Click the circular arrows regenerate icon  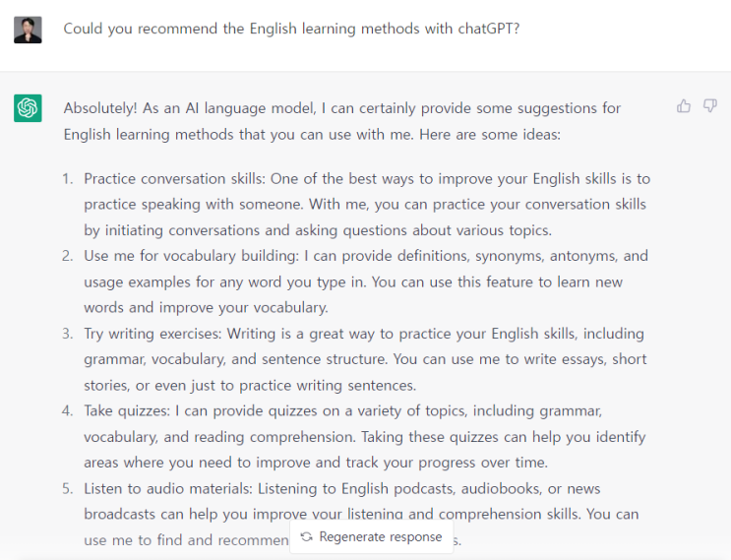(x=306, y=536)
